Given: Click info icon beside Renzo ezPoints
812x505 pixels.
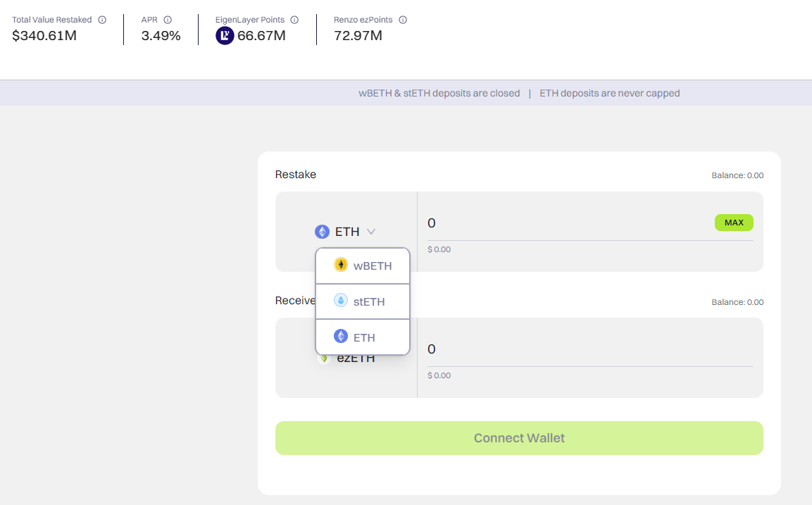Looking at the screenshot, I should point(403,20).
